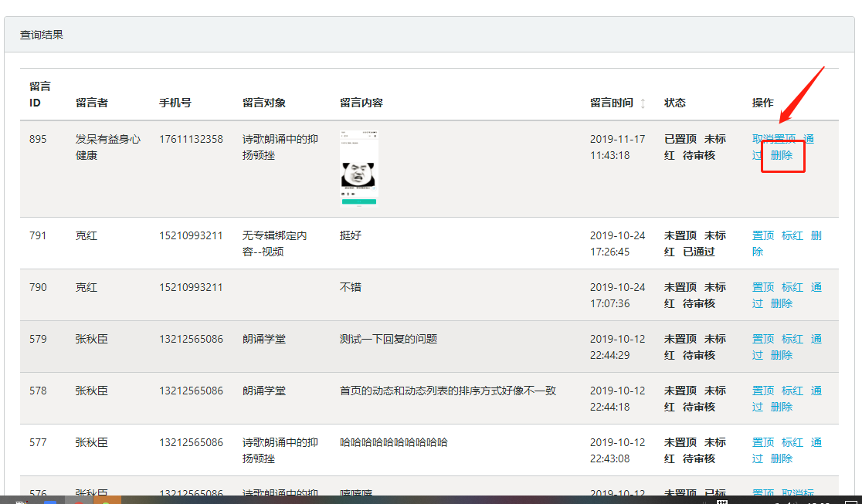Select 标红 for message 790
The image size is (862, 504).
792,287
